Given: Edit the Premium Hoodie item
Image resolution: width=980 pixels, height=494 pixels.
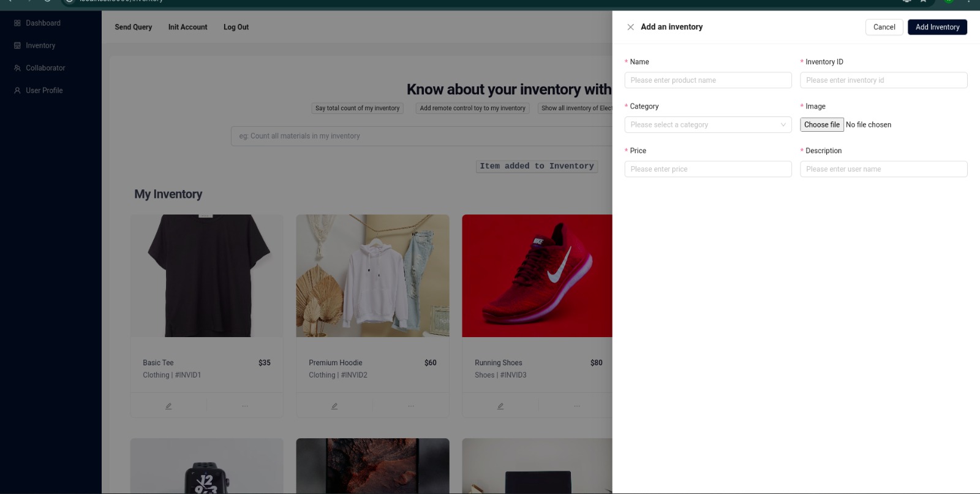Looking at the screenshot, I should pos(334,406).
